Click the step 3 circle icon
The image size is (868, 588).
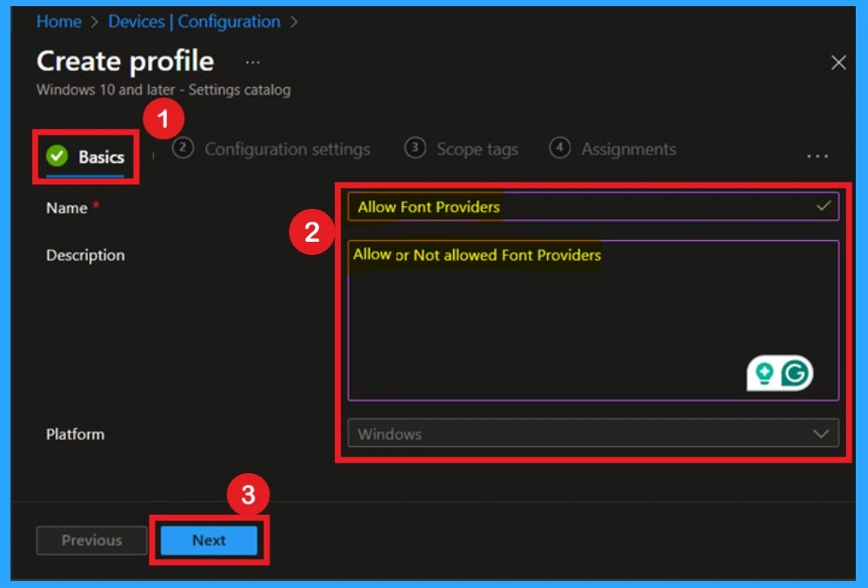[415, 148]
